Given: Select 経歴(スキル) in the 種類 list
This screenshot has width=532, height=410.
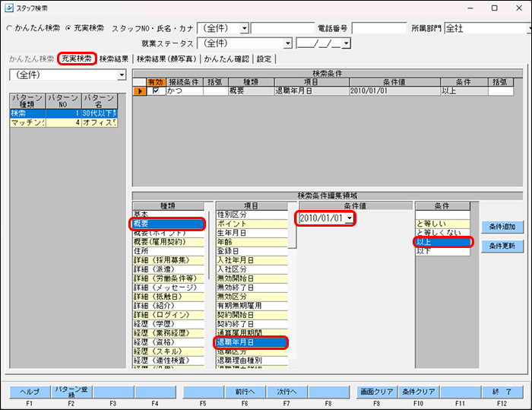Looking at the screenshot, I should tap(169, 351).
